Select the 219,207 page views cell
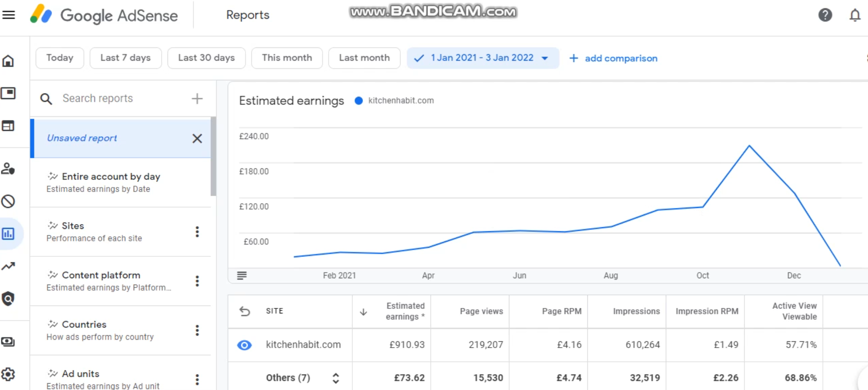 (486, 345)
